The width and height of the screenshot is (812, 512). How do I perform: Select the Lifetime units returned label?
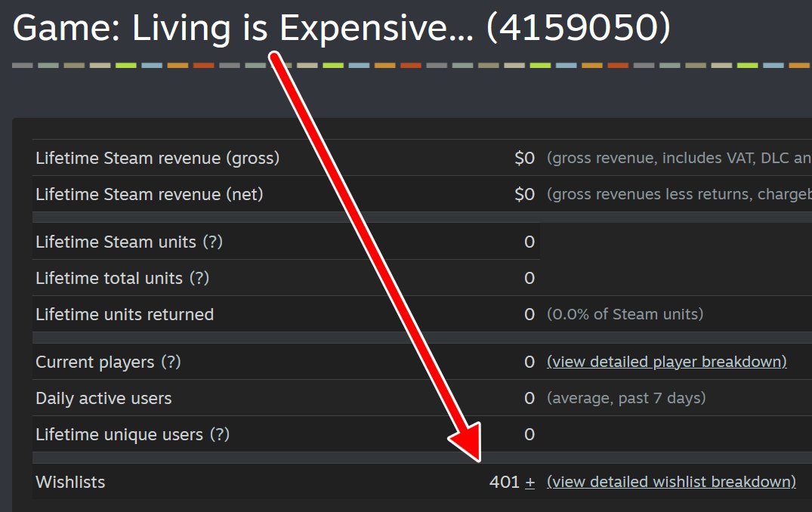pos(125,314)
